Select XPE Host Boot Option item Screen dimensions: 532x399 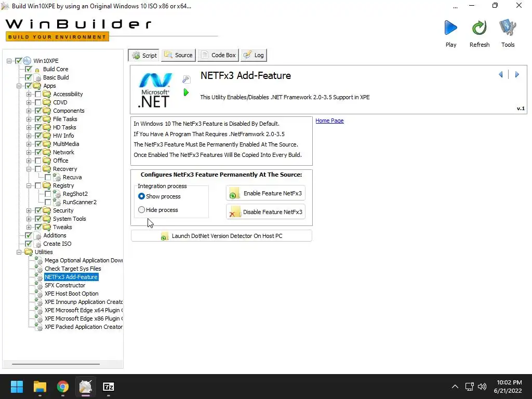pyautogui.click(x=72, y=294)
